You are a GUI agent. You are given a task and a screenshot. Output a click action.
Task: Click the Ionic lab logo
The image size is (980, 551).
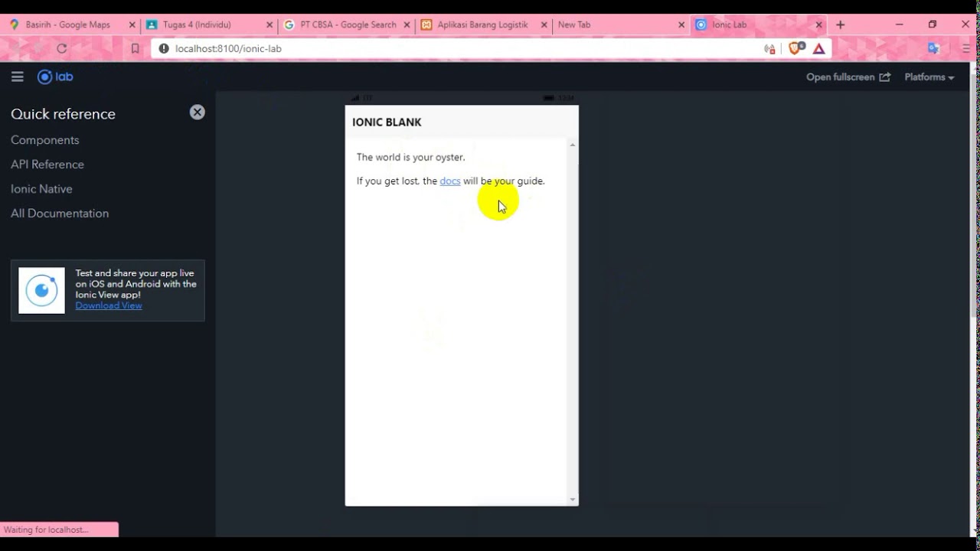(55, 77)
